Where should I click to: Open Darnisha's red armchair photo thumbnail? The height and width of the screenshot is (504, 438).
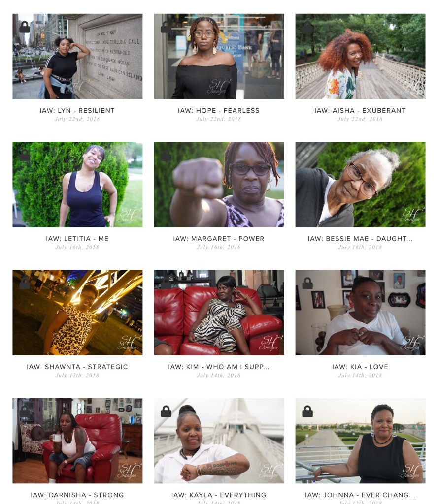[x=77, y=441]
